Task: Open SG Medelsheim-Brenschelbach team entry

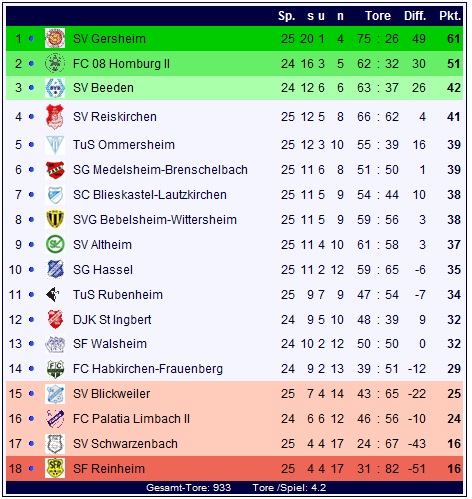Action: pyautogui.click(x=160, y=170)
